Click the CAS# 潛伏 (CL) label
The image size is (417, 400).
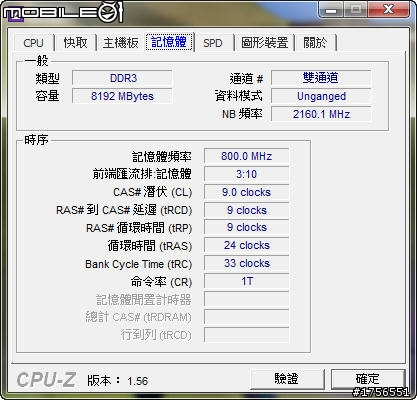pyautogui.click(x=153, y=192)
